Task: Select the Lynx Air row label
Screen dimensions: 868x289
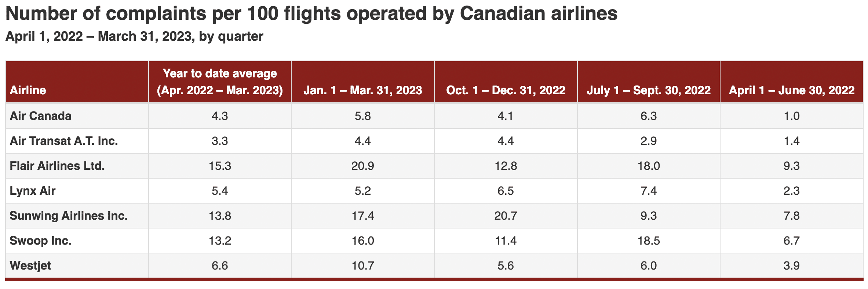Action: tap(33, 191)
